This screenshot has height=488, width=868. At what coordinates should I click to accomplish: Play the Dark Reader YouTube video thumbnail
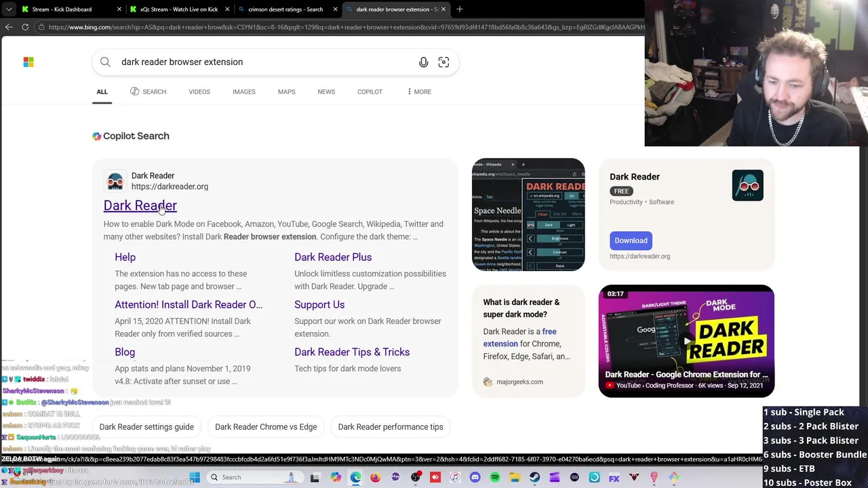tap(686, 341)
